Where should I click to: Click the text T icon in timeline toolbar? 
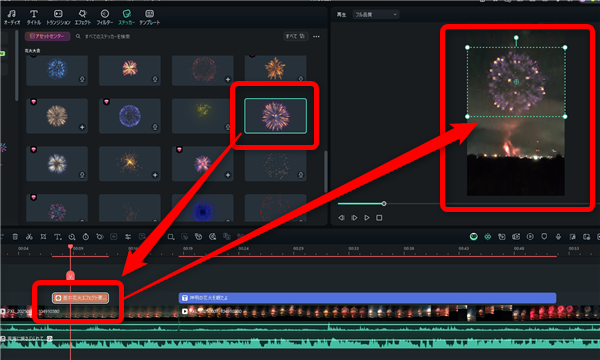coord(57,237)
